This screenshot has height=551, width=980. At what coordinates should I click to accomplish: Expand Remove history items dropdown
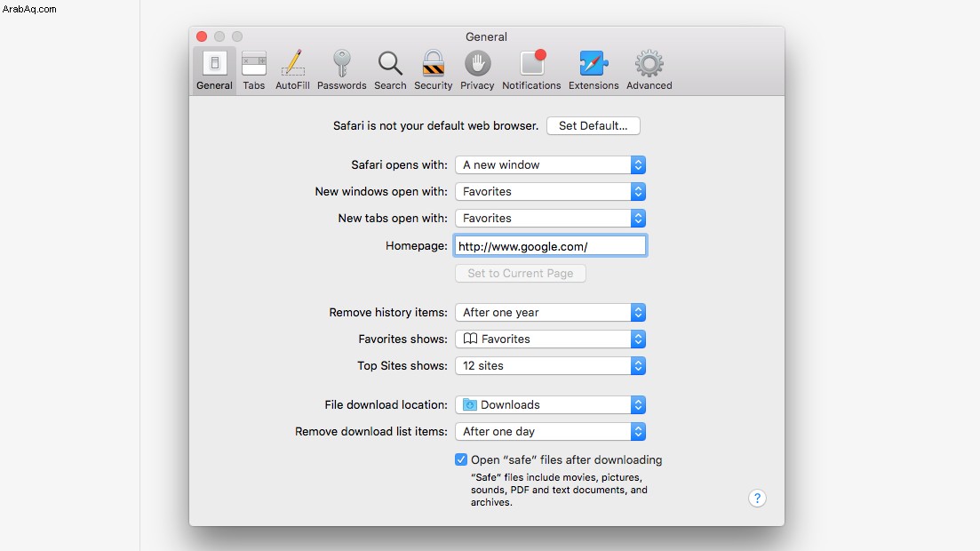pos(550,313)
